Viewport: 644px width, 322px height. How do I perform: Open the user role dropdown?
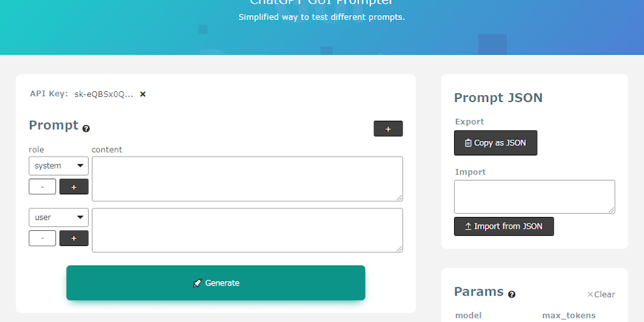tap(58, 218)
